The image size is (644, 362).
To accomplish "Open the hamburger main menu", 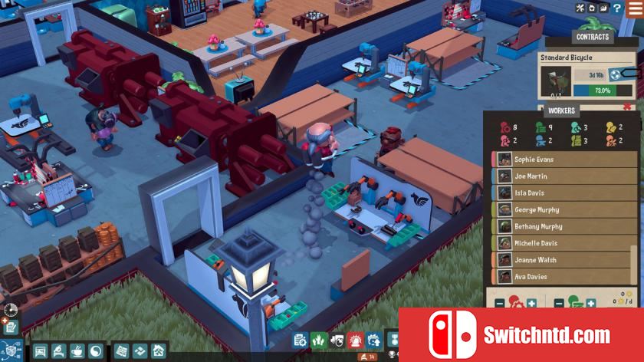I will (635, 8).
